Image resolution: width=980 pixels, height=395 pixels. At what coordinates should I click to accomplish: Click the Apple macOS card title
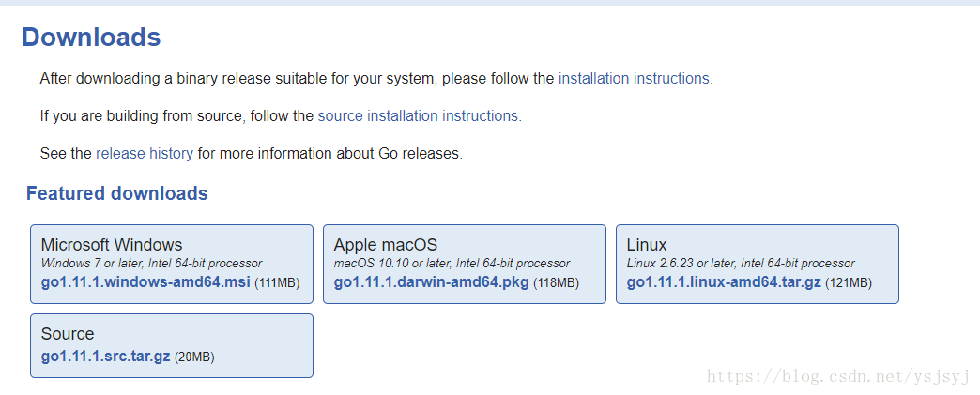(386, 244)
